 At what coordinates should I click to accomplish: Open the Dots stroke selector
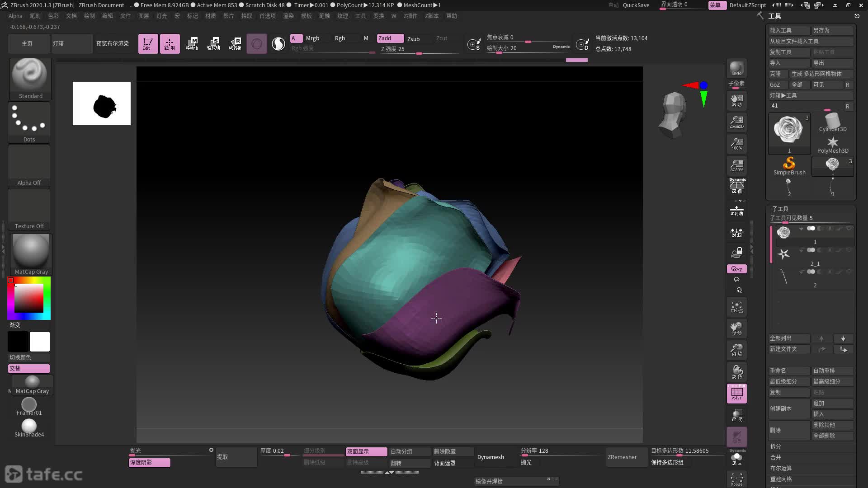pyautogui.click(x=29, y=121)
